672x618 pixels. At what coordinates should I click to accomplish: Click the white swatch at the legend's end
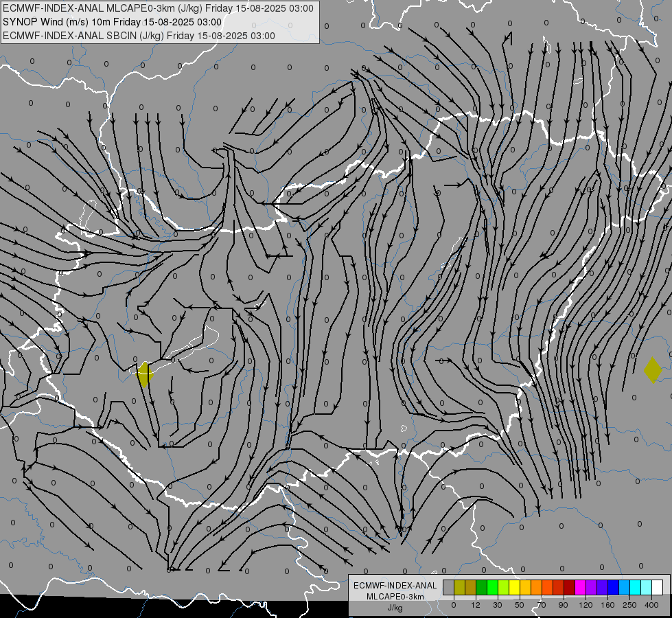point(657,587)
